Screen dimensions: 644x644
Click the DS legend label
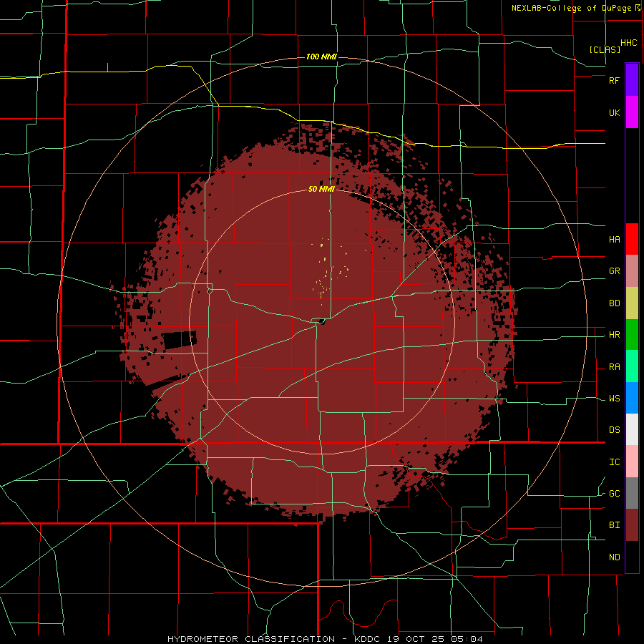pyautogui.click(x=615, y=430)
